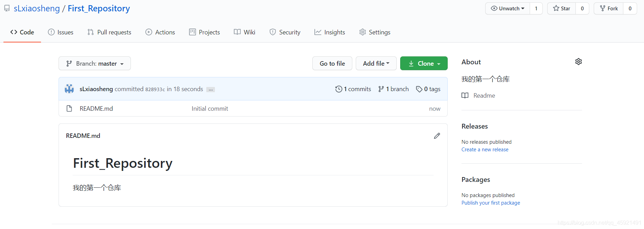Expand the Branch: master selector
644x229 pixels.
click(x=95, y=63)
